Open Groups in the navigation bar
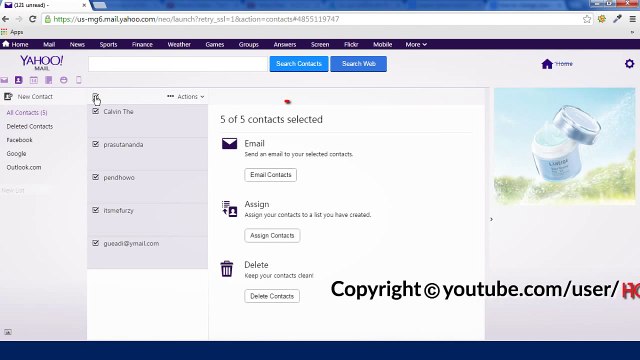The height and width of the screenshot is (360, 640). point(249,44)
